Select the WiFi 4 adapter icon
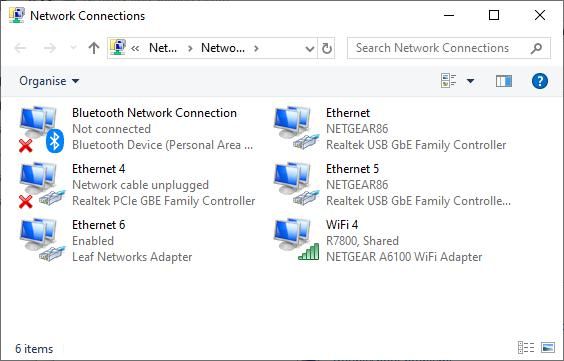The image size is (564, 361). (x=296, y=240)
